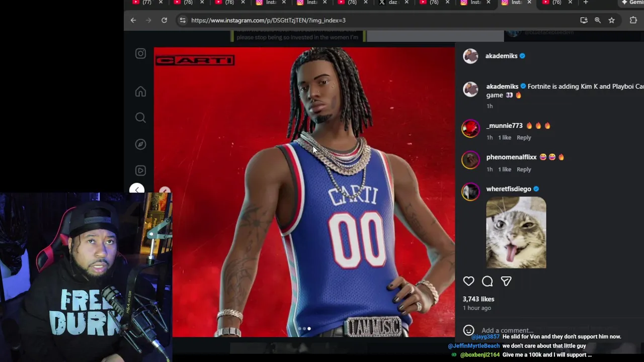Like the post with the heart icon
Viewport: 644px width, 362px height.
click(x=468, y=282)
